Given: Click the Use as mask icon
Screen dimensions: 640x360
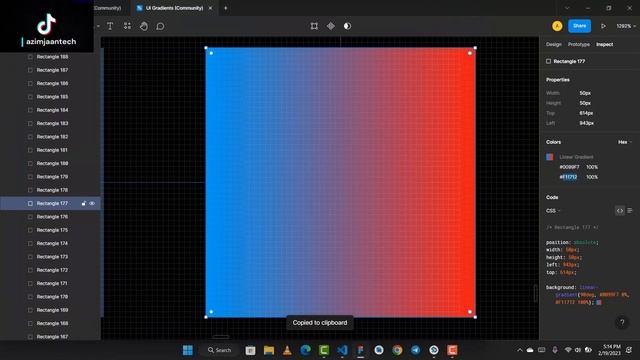Looking at the screenshot, I should [347, 26].
